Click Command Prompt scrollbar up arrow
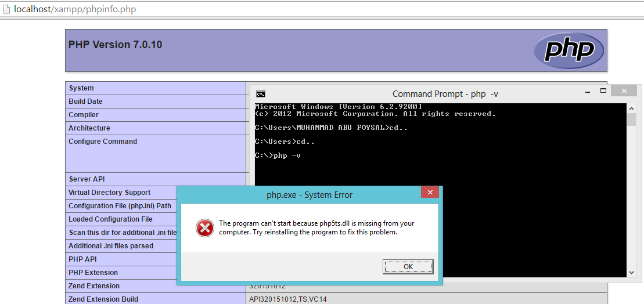 pyautogui.click(x=632, y=108)
